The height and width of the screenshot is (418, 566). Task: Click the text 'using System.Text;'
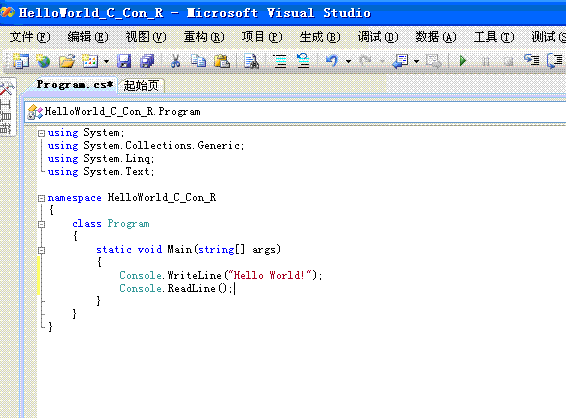click(x=101, y=172)
